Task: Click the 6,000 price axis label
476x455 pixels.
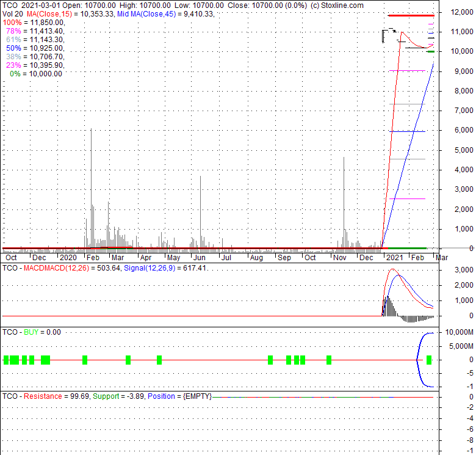Action: [x=464, y=130]
